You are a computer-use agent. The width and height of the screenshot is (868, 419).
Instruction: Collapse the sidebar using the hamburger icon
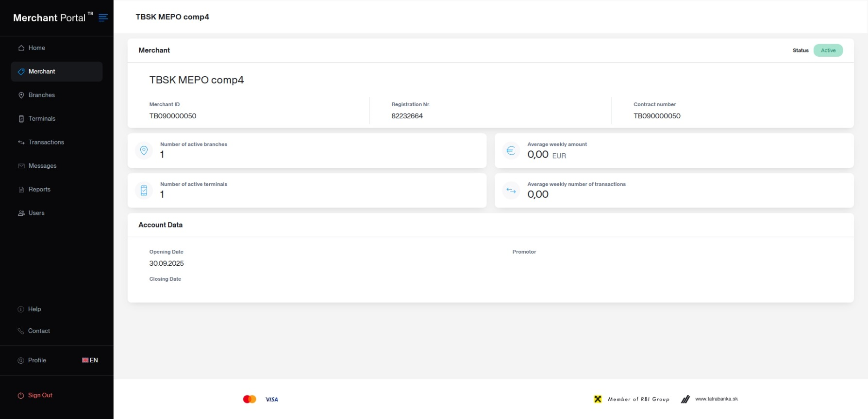tap(103, 18)
